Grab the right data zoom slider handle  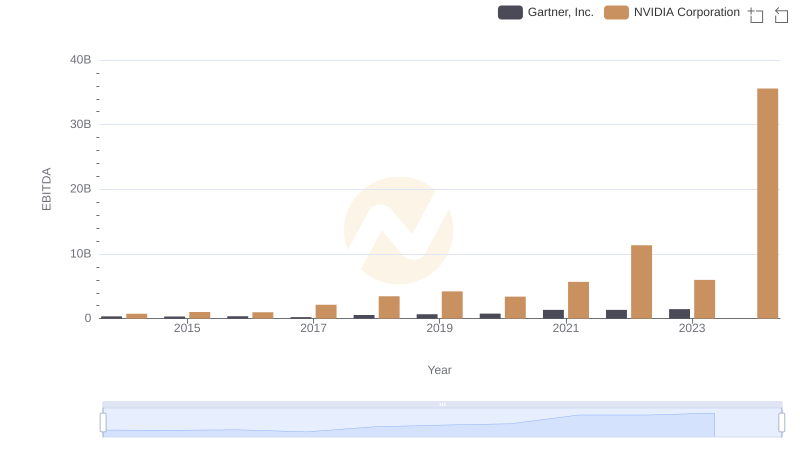point(782,422)
